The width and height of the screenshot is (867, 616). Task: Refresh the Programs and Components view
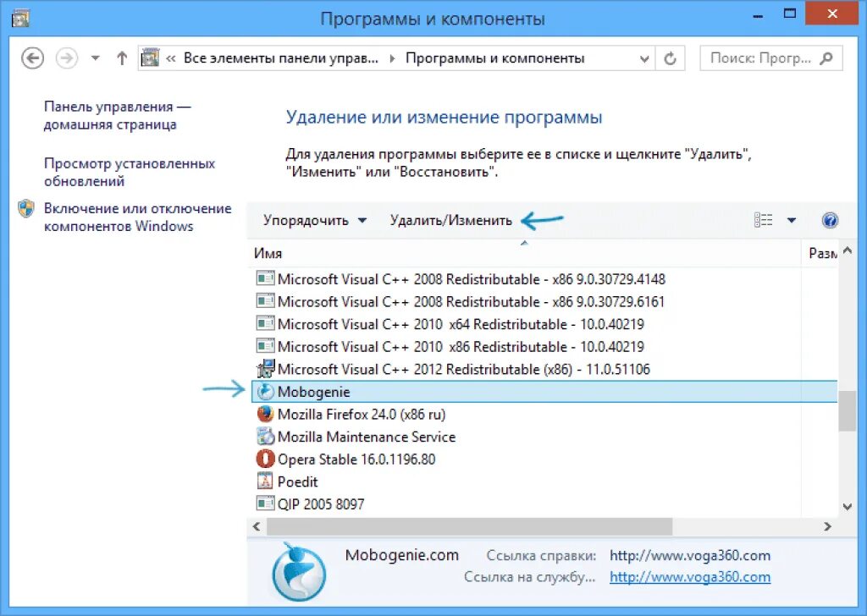point(671,58)
